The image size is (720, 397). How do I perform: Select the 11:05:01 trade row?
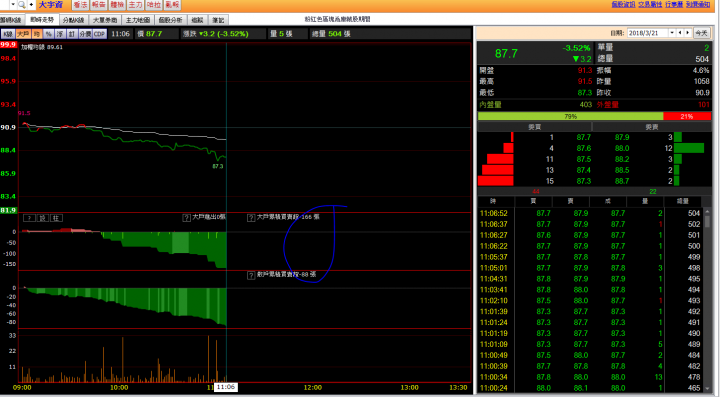[x=590, y=268]
